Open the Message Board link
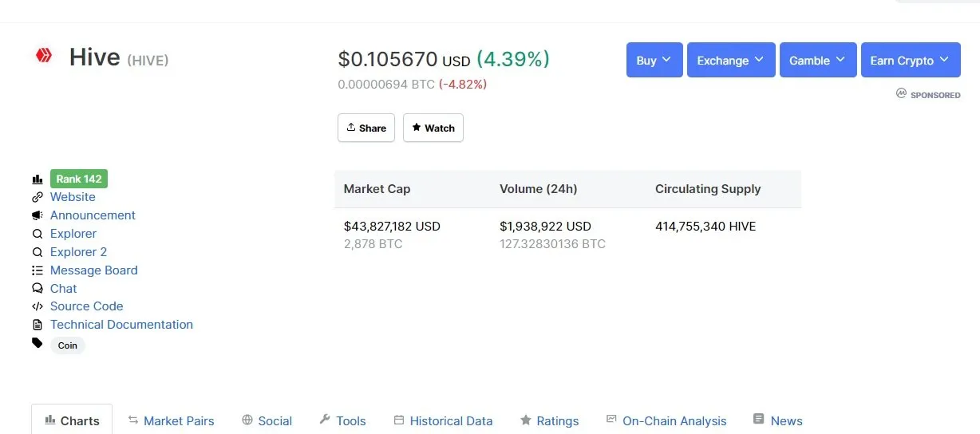This screenshot has height=434, width=980. [94, 270]
